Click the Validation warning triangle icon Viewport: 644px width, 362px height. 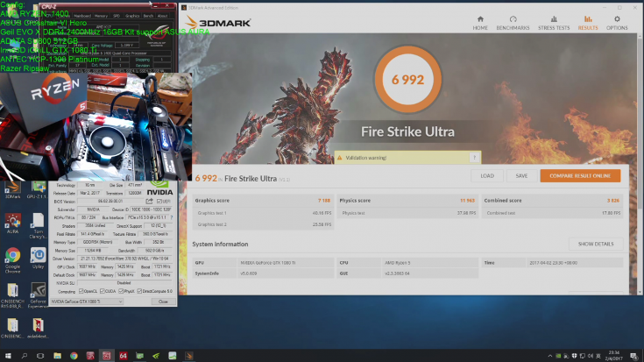tap(339, 158)
